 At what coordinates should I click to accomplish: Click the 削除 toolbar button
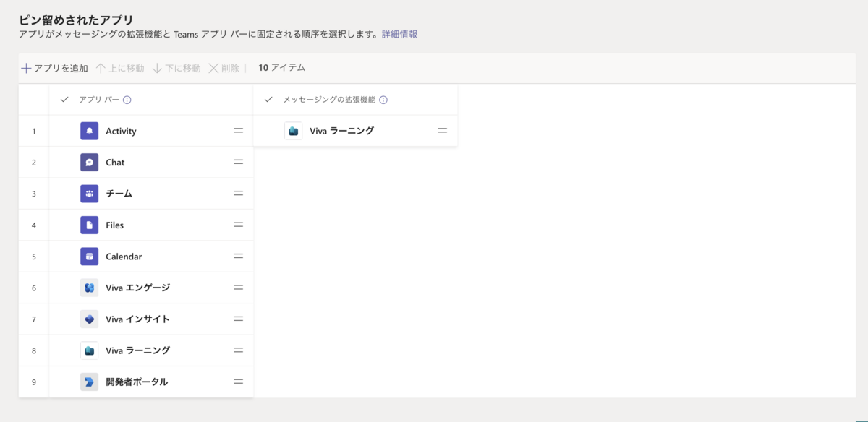(224, 68)
